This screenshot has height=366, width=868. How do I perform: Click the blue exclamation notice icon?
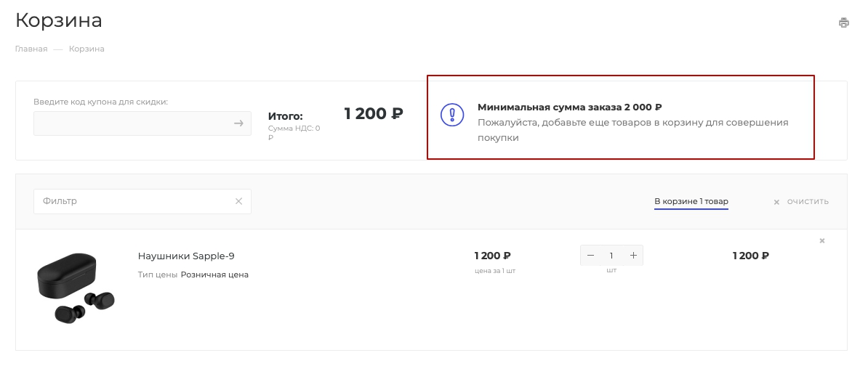tap(452, 115)
